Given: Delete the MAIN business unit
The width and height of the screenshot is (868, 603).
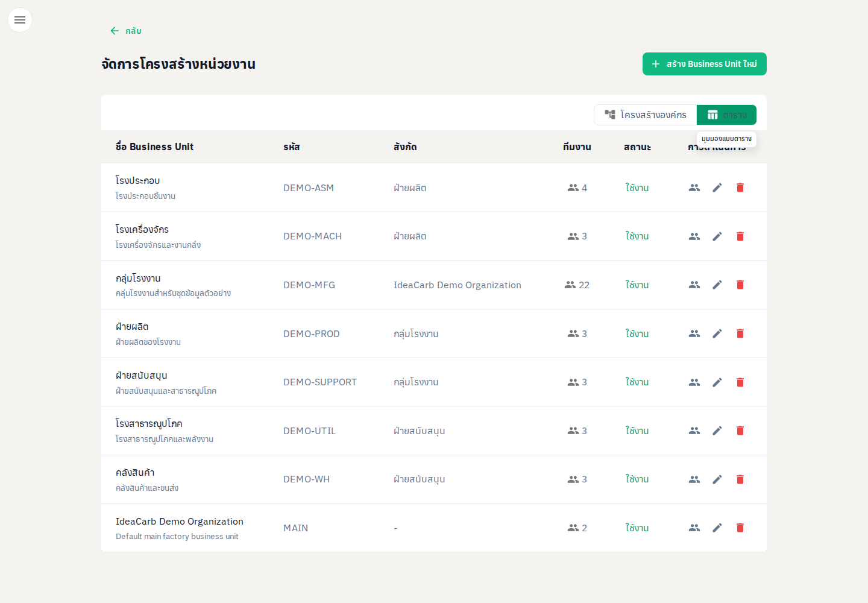Looking at the screenshot, I should [740, 528].
